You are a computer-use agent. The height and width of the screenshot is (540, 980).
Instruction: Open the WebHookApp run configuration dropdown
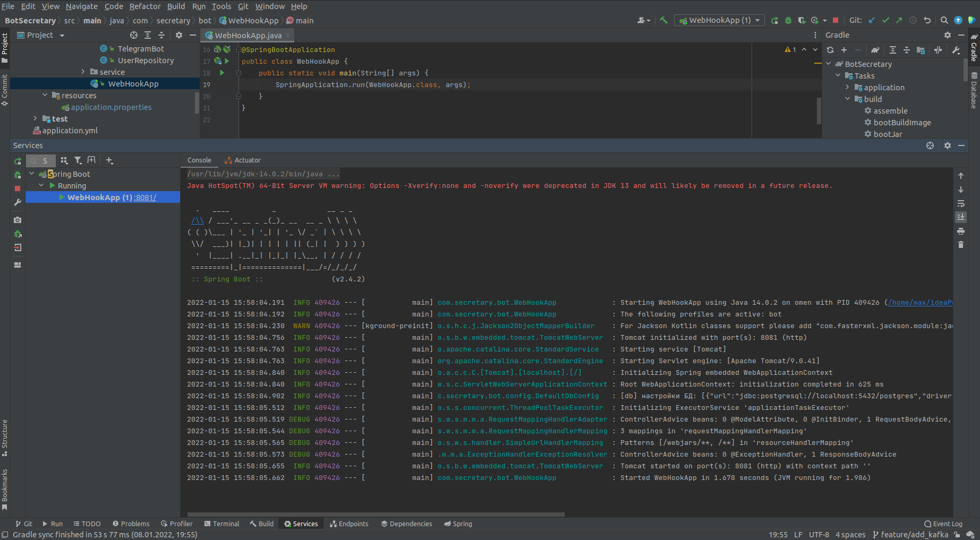tap(720, 20)
